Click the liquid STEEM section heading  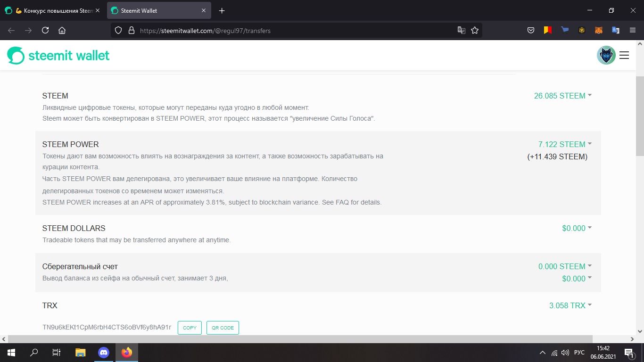(x=55, y=96)
